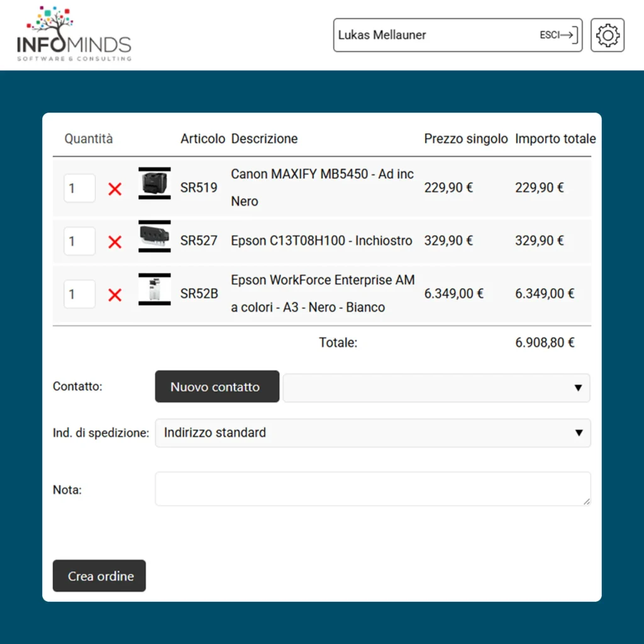Select quantity field of article SR519
Image resolution: width=644 pixels, height=644 pixels.
[x=79, y=187]
